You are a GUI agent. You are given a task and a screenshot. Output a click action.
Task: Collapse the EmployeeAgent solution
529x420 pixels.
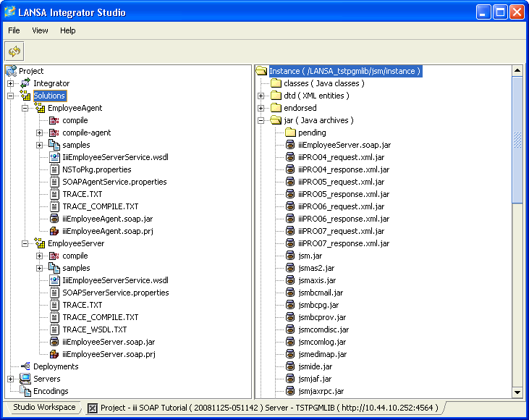25,108
